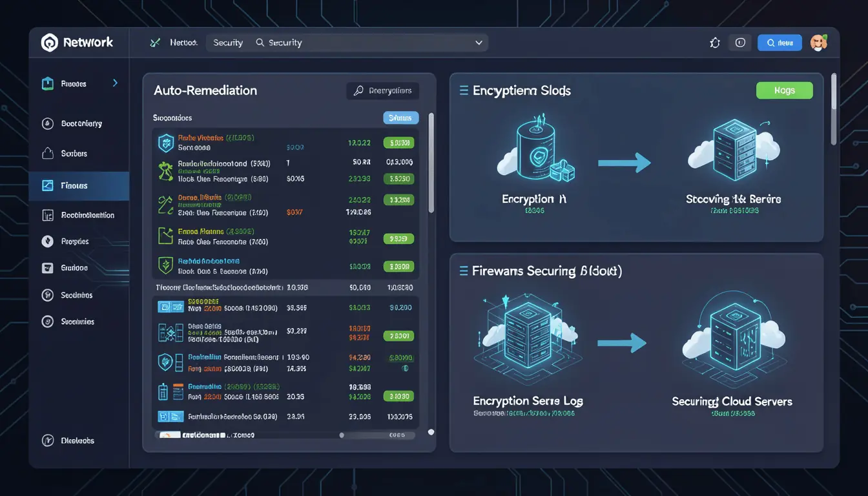Screen dimensions: 868x496
Task: Click the Securing Cloud Servers label
Action: click(732, 401)
